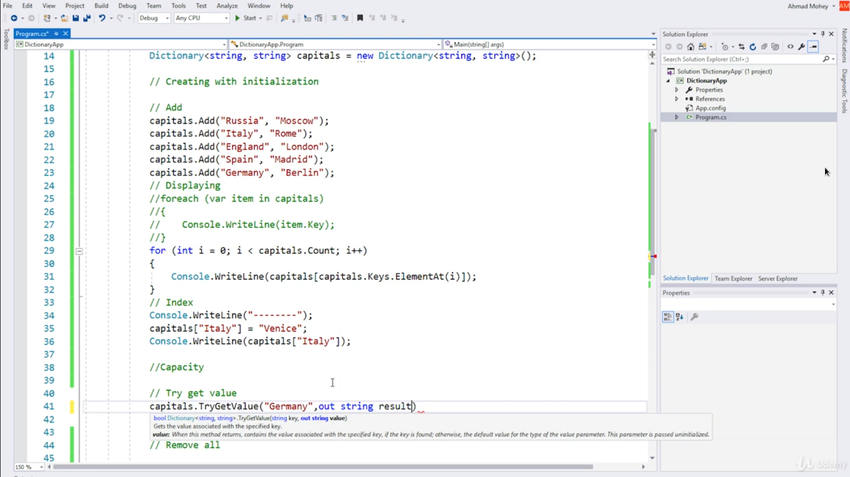This screenshot has height=477, width=850.
Task: Click Property Pages wrench in Properties panel
Action: (x=694, y=317)
